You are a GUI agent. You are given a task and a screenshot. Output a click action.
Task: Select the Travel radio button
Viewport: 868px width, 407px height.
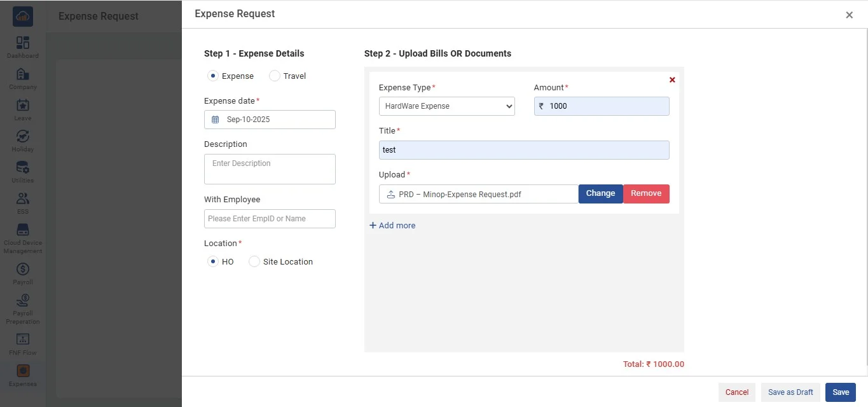[x=275, y=76]
